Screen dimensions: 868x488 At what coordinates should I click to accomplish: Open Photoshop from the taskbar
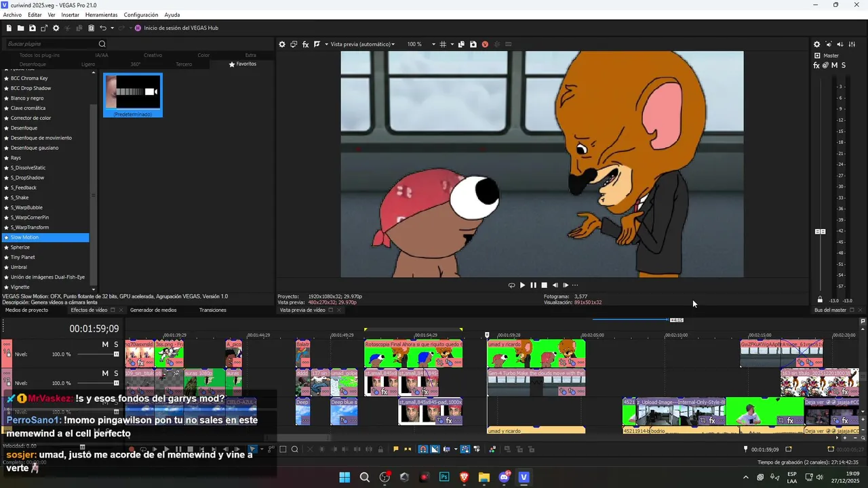[x=444, y=477]
